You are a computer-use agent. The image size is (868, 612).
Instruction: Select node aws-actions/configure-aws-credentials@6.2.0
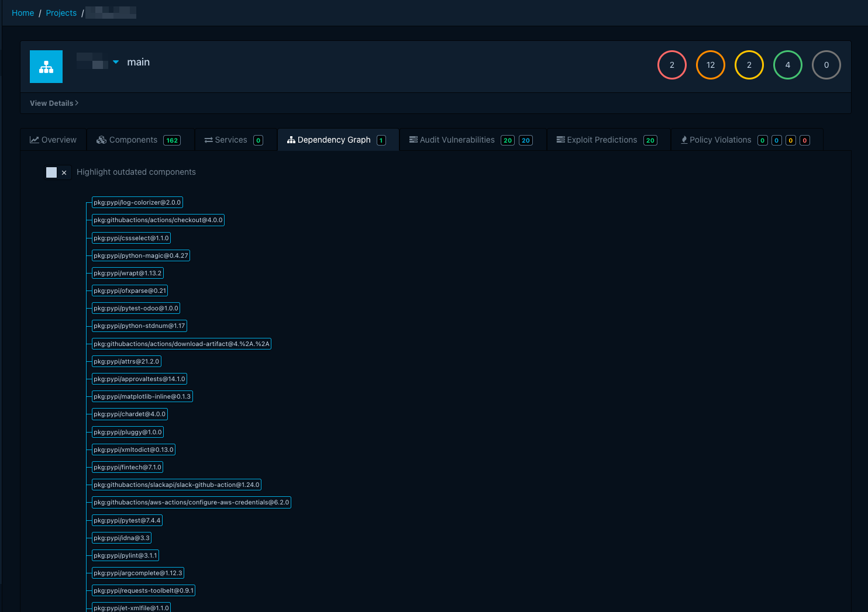(x=191, y=502)
